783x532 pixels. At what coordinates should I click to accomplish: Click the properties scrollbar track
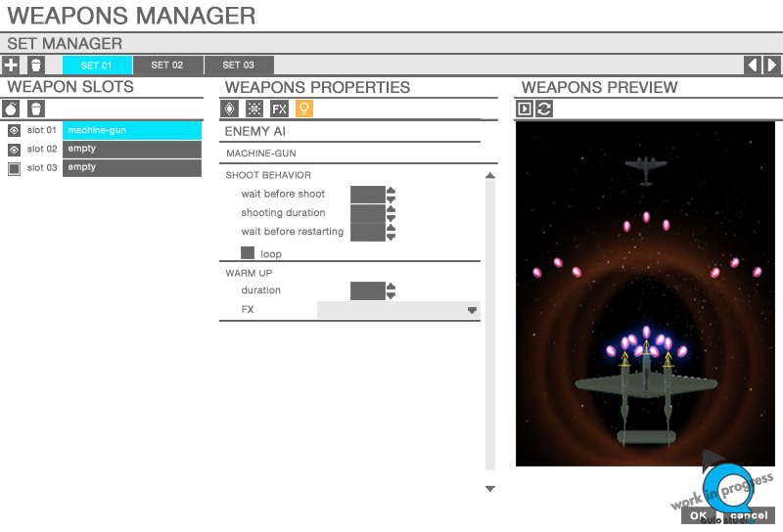tap(490, 326)
